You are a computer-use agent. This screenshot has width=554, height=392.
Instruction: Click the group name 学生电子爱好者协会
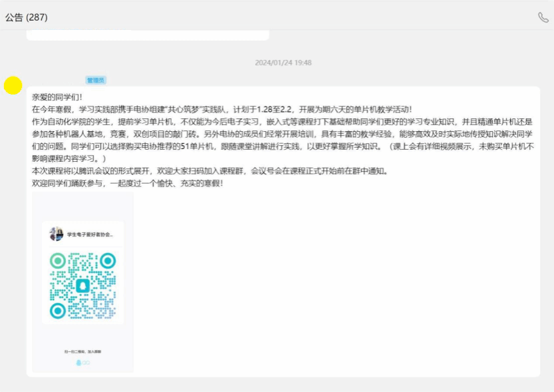point(90,234)
